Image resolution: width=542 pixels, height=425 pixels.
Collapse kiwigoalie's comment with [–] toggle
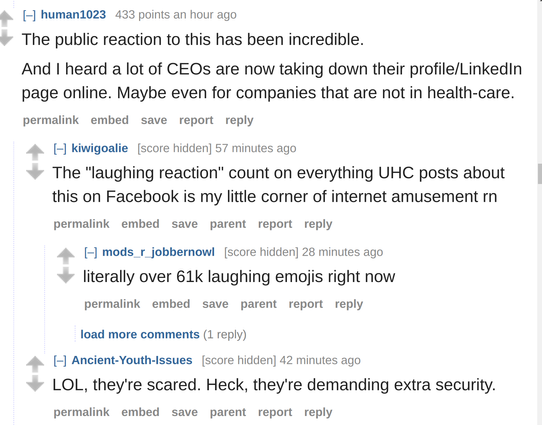pyautogui.click(x=60, y=149)
